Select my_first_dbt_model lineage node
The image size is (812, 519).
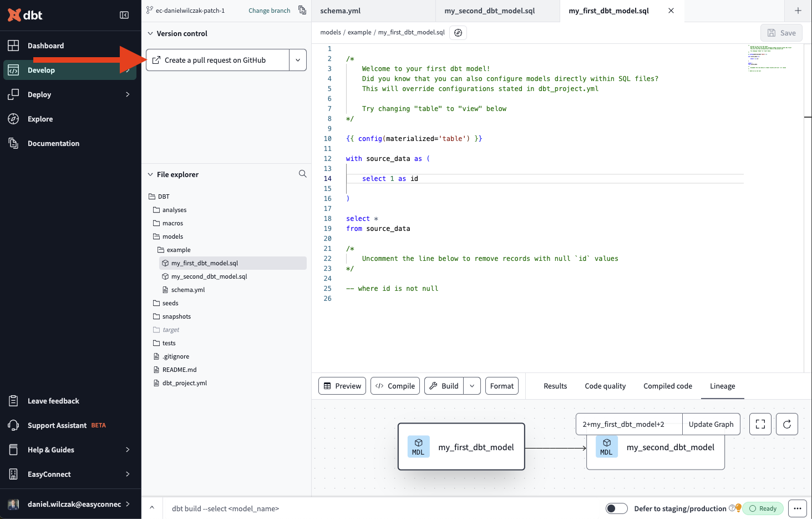(461, 447)
